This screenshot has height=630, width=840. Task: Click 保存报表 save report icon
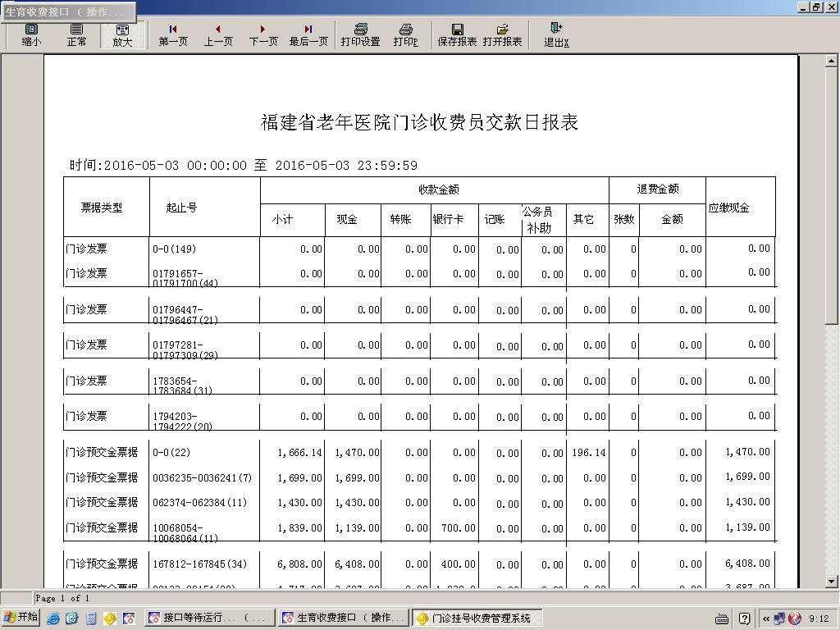point(457,35)
